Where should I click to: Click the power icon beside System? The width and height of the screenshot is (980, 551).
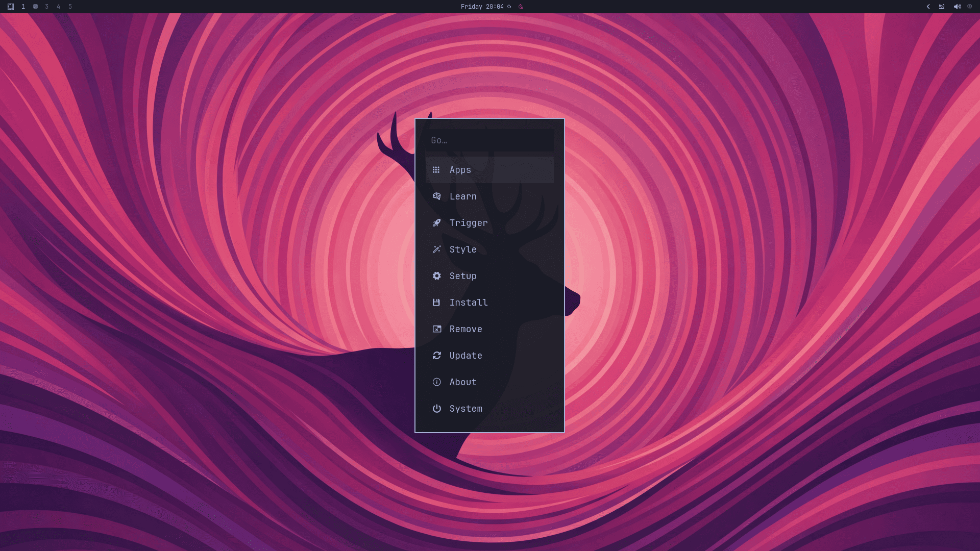click(x=436, y=409)
